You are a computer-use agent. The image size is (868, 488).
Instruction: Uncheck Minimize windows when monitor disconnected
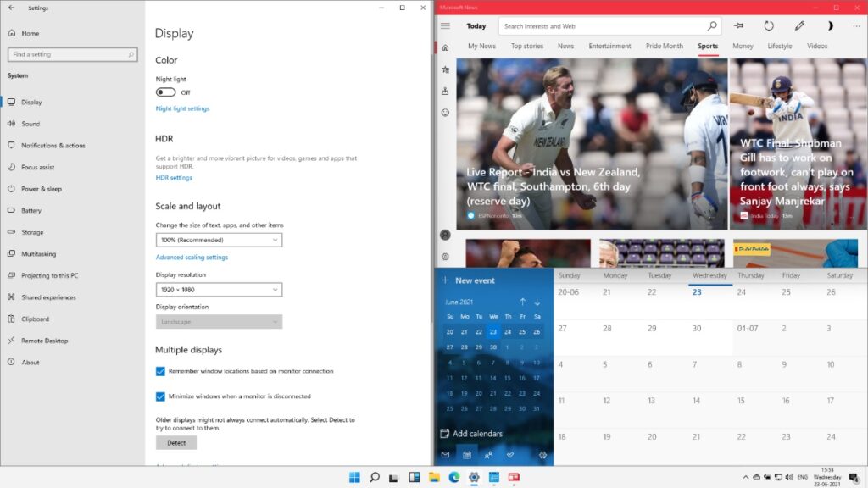point(160,396)
